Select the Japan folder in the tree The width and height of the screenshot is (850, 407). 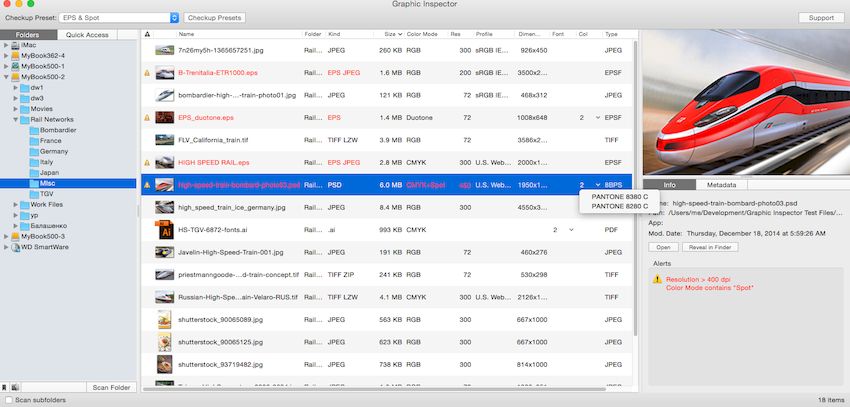(50, 173)
